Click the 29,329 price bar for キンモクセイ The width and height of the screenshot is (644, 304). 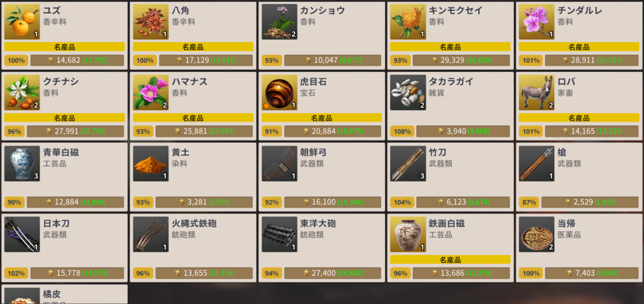pos(461,60)
